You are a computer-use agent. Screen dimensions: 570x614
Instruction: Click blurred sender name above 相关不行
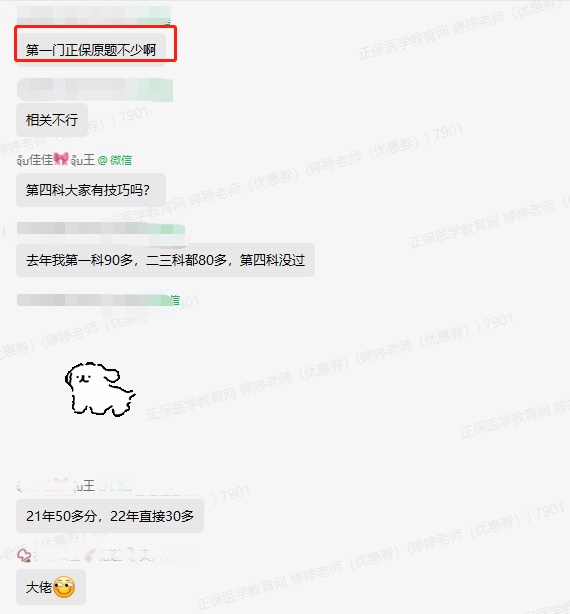(x=95, y=90)
